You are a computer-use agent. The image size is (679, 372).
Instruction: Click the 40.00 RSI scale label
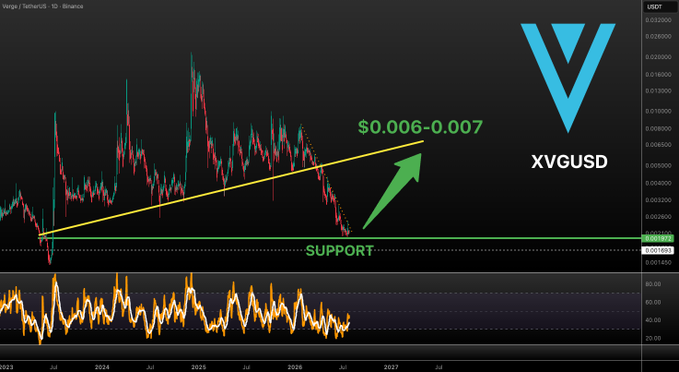pyautogui.click(x=653, y=320)
